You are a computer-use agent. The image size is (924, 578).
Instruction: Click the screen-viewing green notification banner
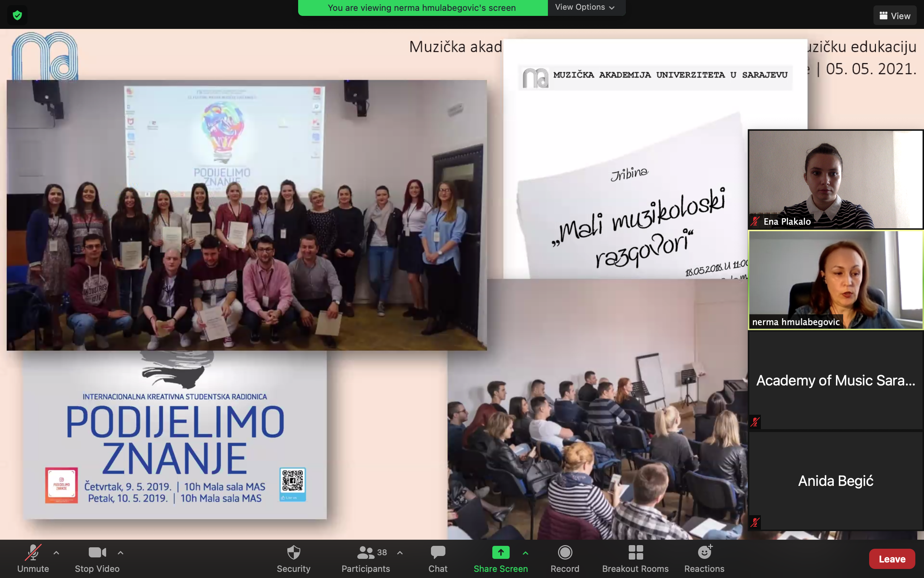[422, 8]
